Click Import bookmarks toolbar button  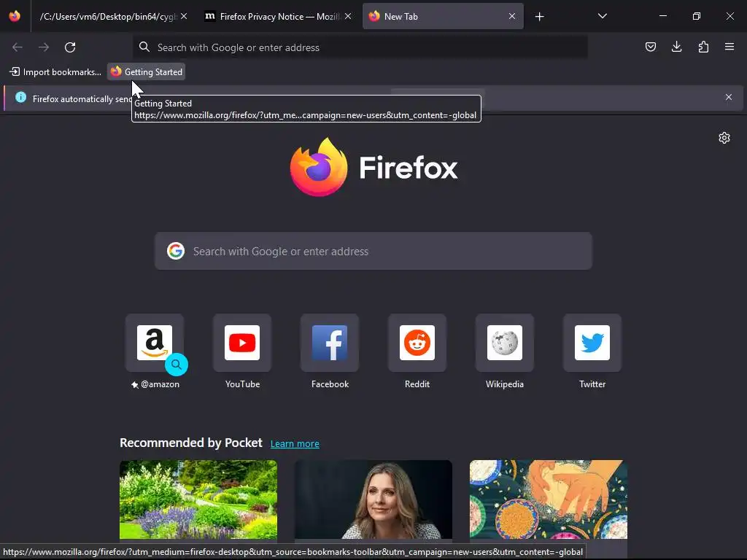55,72
